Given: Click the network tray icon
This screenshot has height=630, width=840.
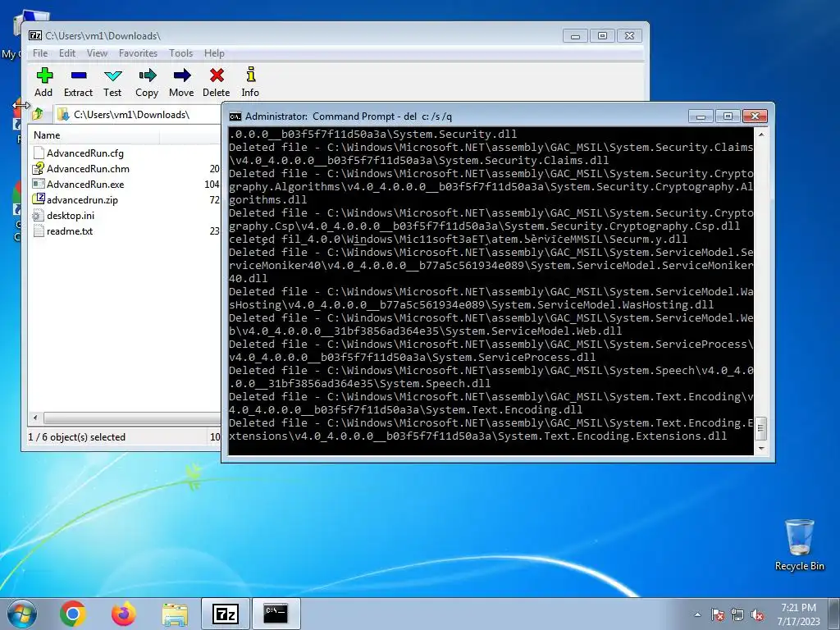Looking at the screenshot, I should click(737, 614).
